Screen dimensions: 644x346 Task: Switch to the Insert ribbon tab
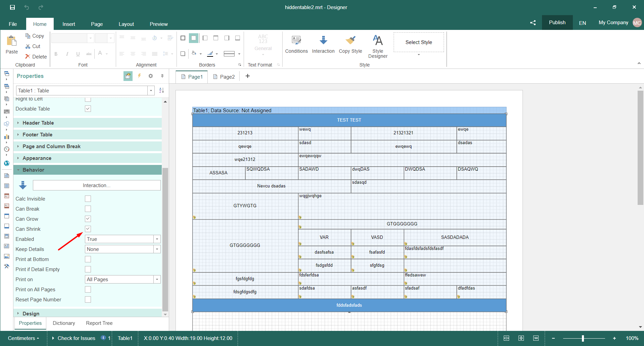pos(69,24)
